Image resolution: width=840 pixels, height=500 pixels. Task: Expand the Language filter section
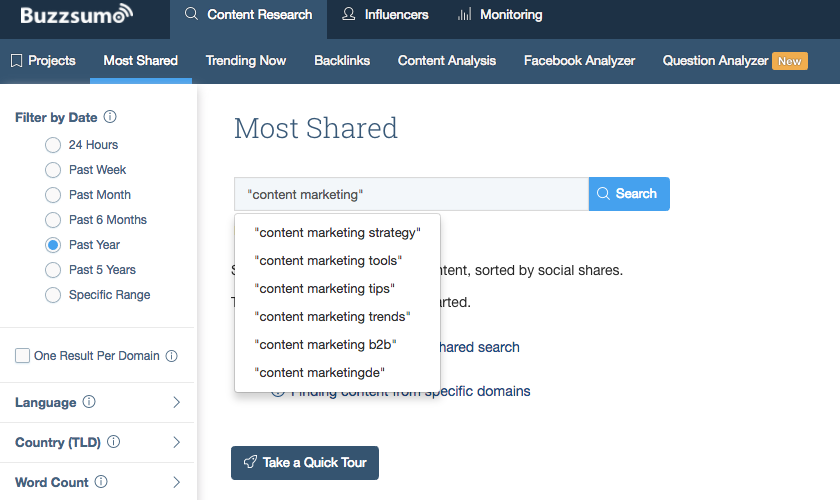[176, 402]
